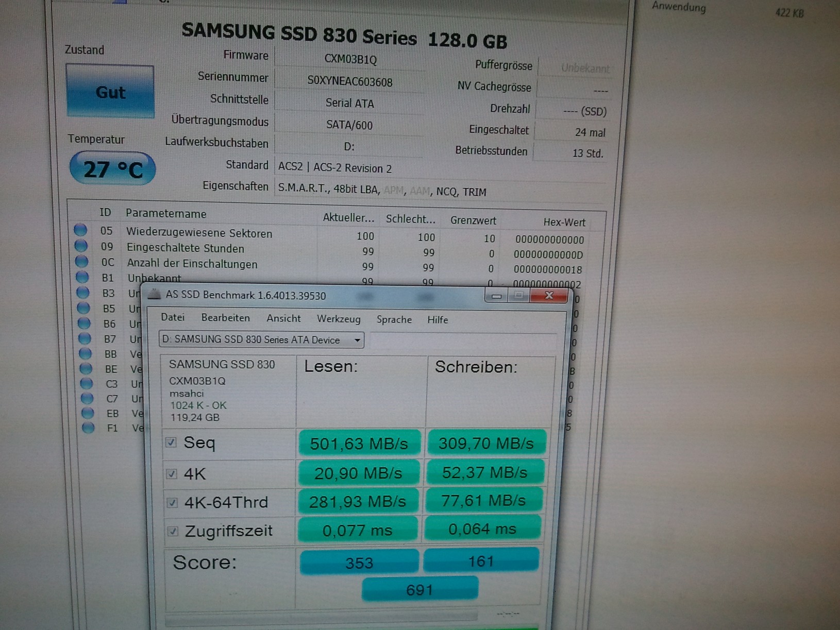Click the status dot for ID B6 row

pyautogui.click(x=84, y=323)
